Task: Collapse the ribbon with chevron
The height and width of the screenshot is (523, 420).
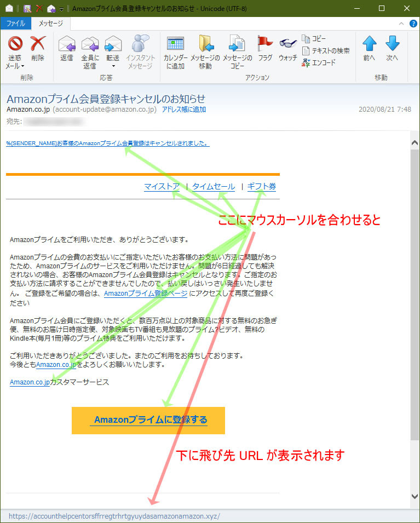Action: 401,24
